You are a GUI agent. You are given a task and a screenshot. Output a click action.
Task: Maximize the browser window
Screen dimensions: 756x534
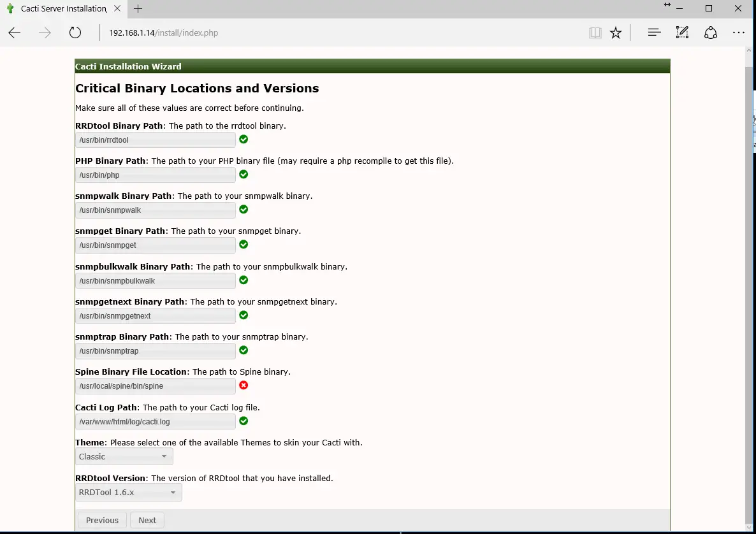[x=709, y=8]
